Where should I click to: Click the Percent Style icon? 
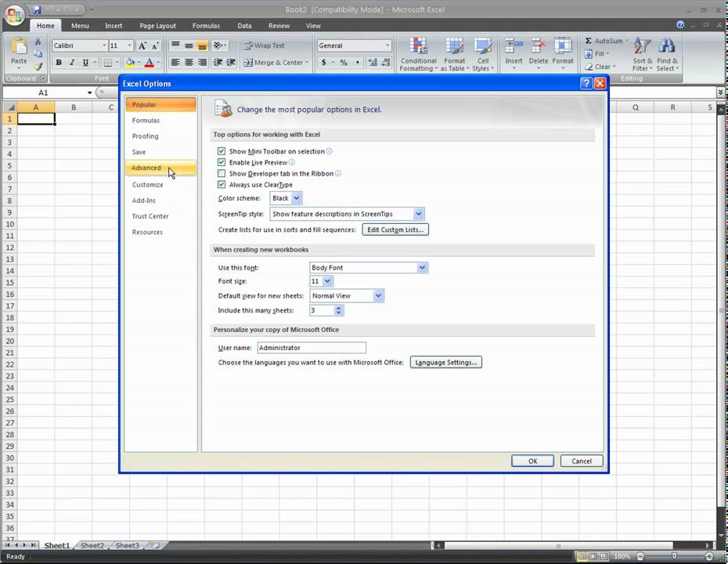344,62
